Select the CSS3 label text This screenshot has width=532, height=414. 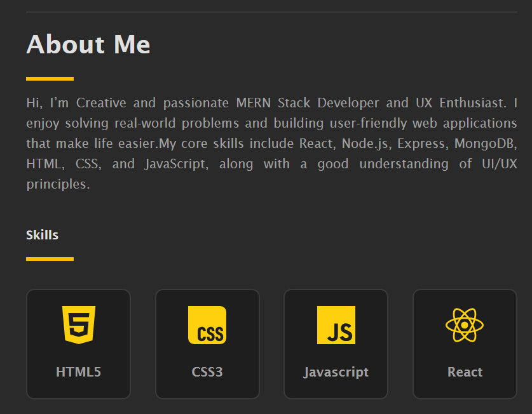(x=207, y=372)
